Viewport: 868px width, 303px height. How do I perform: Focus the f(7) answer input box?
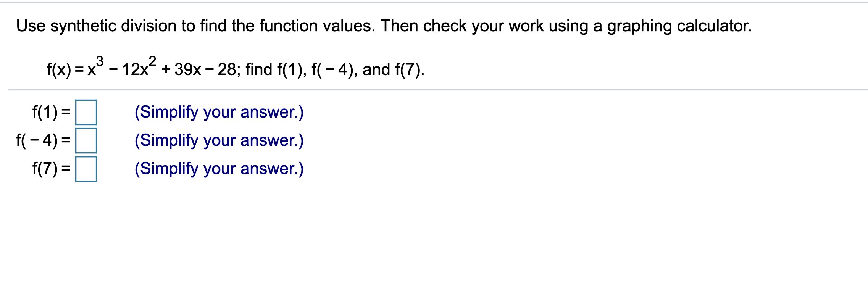click(x=86, y=169)
